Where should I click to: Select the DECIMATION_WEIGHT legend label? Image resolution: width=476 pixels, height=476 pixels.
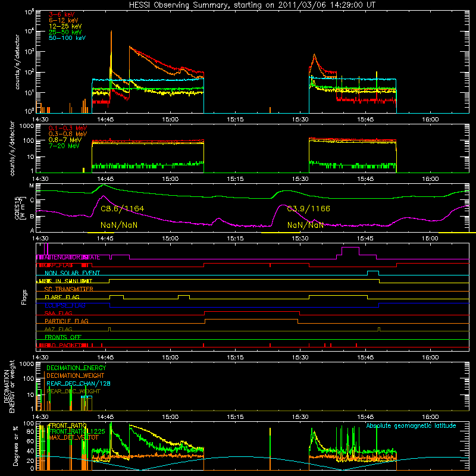76,375
